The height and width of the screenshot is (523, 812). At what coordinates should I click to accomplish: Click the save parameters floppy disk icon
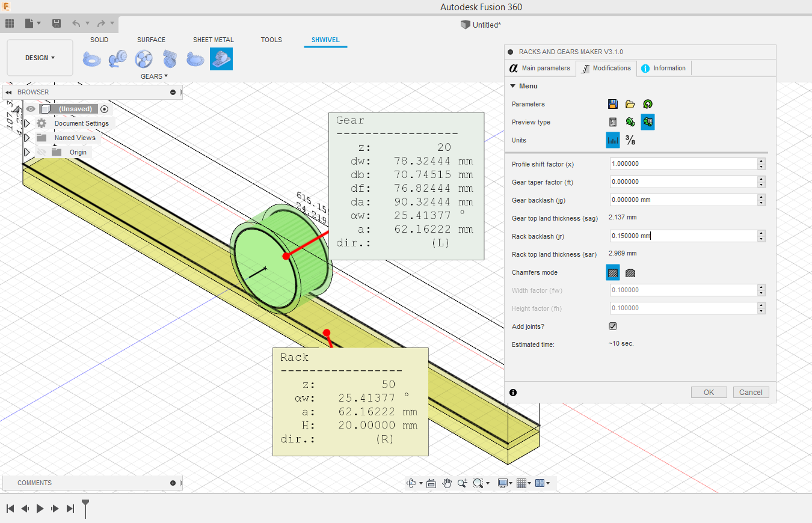click(613, 104)
